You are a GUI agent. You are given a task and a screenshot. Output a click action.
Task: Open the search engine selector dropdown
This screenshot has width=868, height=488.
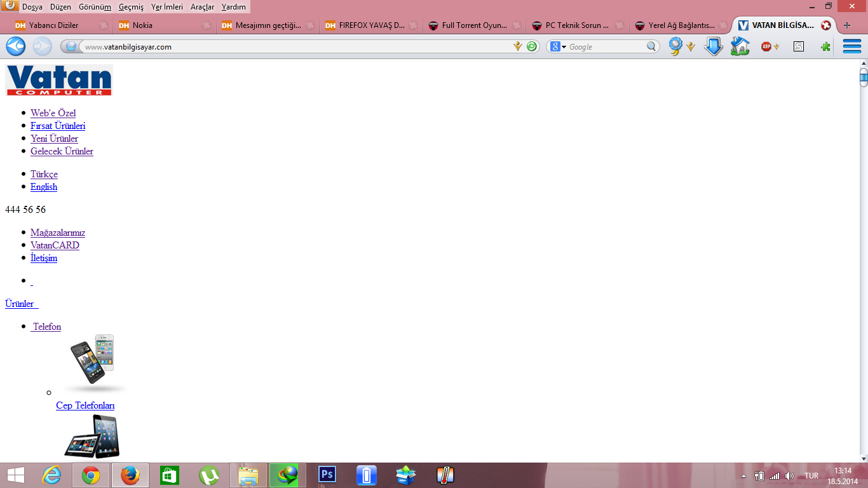[x=558, y=46]
